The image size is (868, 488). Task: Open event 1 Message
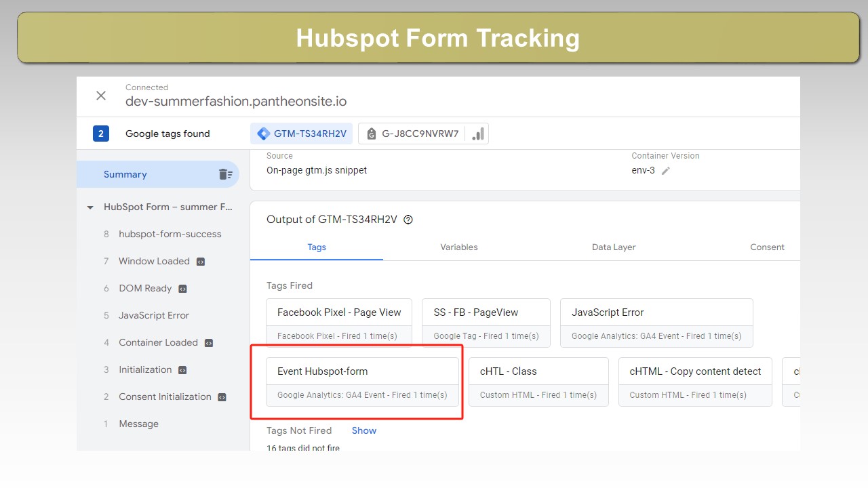tap(138, 424)
